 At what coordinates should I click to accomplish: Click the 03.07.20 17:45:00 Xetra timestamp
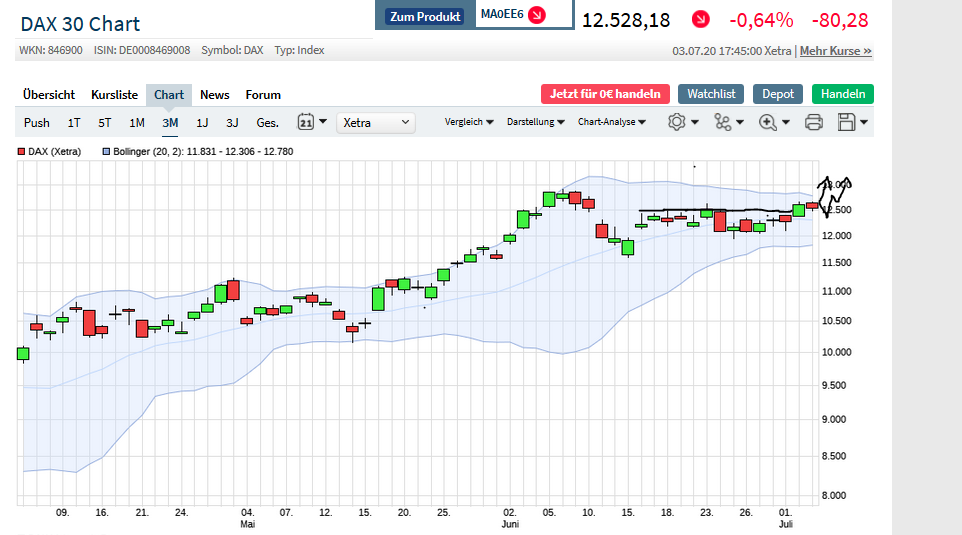pyautogui.click(x=732, y=51)
